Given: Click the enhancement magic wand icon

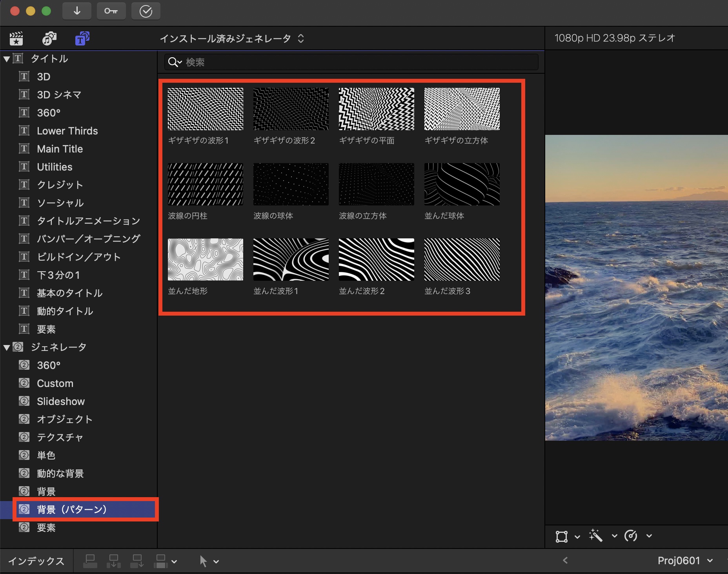Looking at the screenshot, I should [595, 536].
